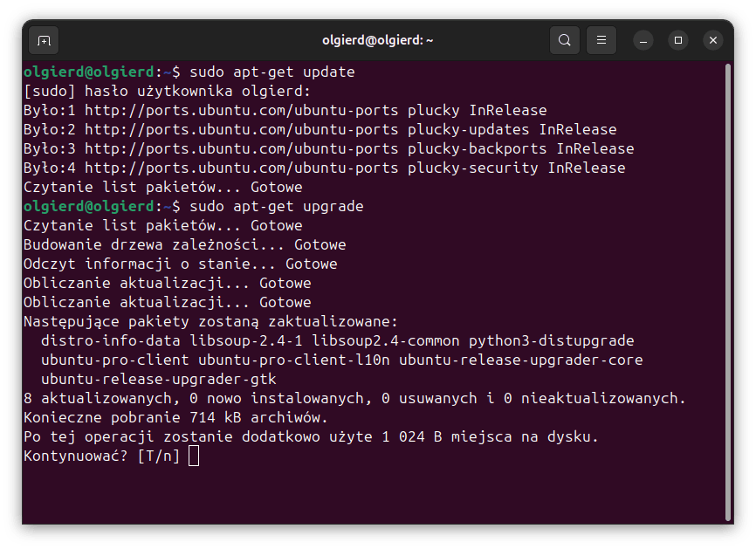
Task: Click the terminal search magnifier icon
Action: (565, 40)
